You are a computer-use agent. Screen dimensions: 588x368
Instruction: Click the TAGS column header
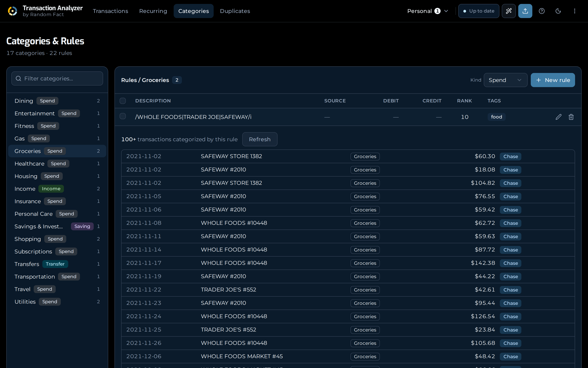[494, 101]
